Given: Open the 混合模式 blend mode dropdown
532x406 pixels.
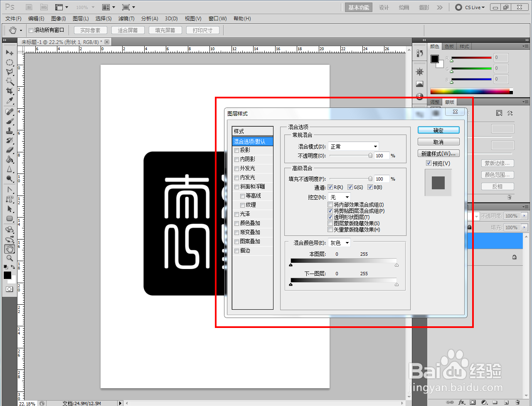Looking at the screenshot, I should click(x=353, y=147).
